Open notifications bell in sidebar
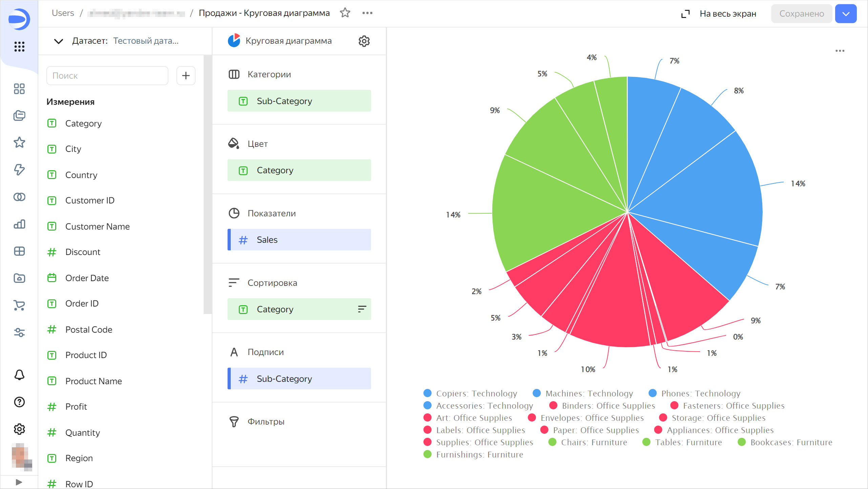868x489 pixels. pyautogui.click(x=19, y=375)
